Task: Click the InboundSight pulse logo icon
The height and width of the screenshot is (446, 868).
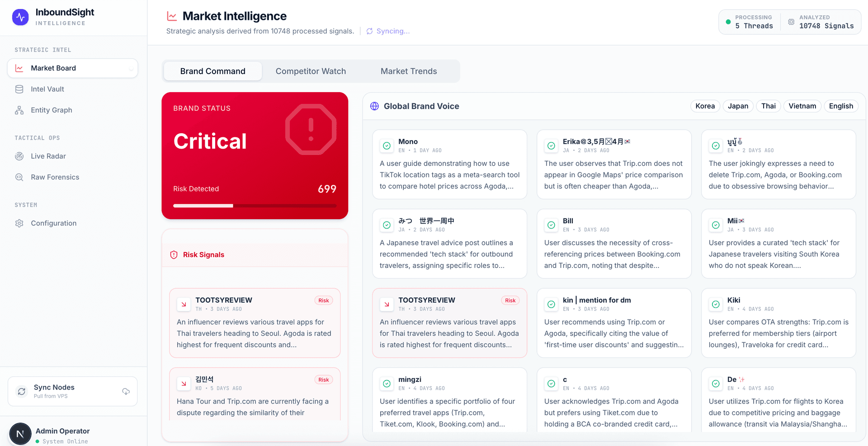Action: coord(20,17)
